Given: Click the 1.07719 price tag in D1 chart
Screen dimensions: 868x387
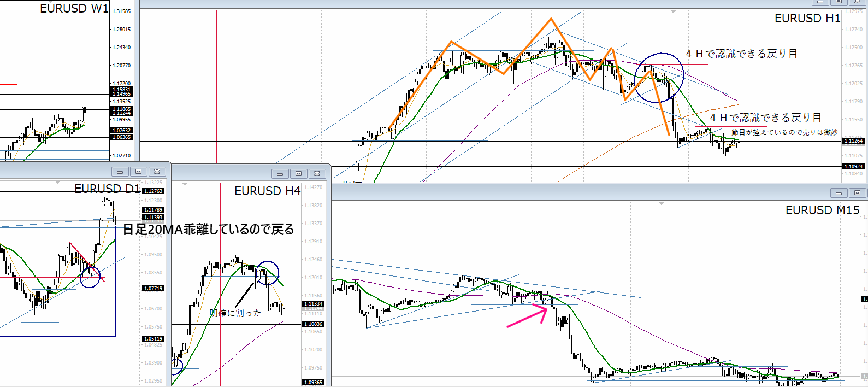Looking at the screenshot, I should pos(153,289).
